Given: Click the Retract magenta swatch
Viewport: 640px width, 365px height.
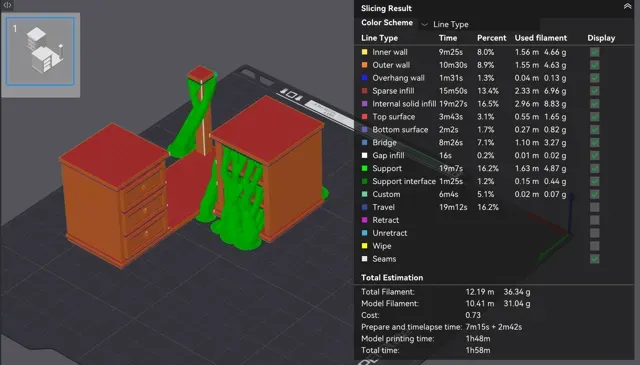Looking at the screenshot, I should pyautogui.click(x=364, y=220).
